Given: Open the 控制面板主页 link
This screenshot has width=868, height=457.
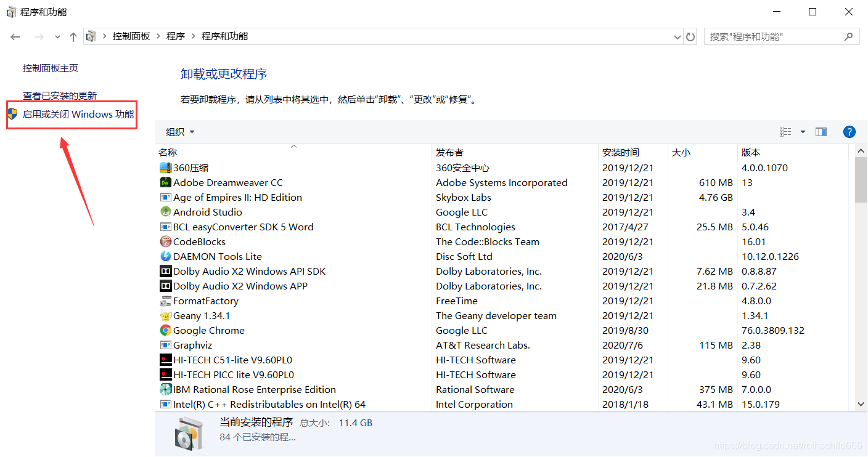Looking at the screenshot, I should coord(51,68).
